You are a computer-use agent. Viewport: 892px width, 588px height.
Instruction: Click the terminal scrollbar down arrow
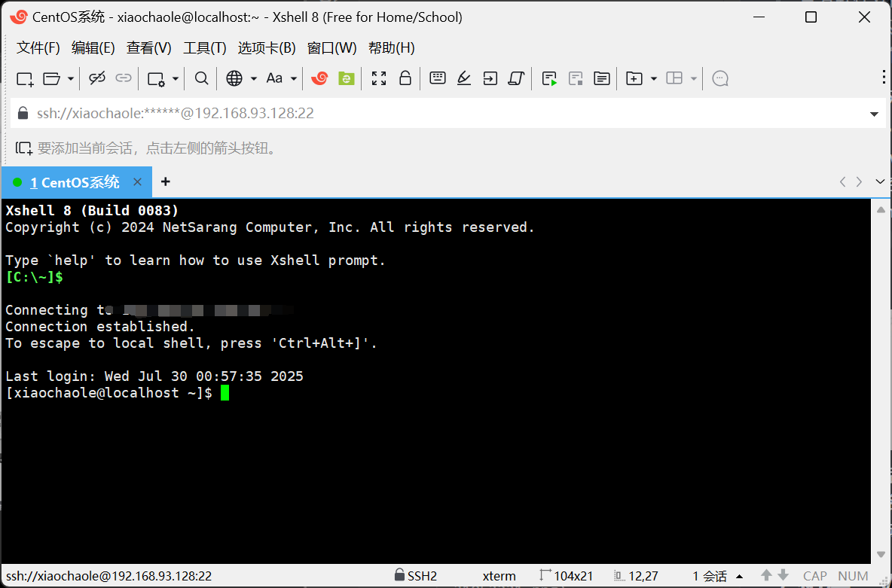(x=881, y=554)
